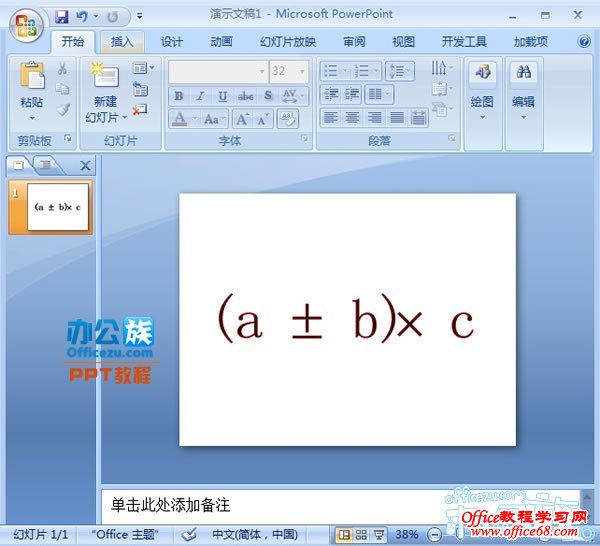The width and height of the screenshot is (600, 546).
Task: Add a slide with 新建幻灯片 icon
Action: click(105, 75)
